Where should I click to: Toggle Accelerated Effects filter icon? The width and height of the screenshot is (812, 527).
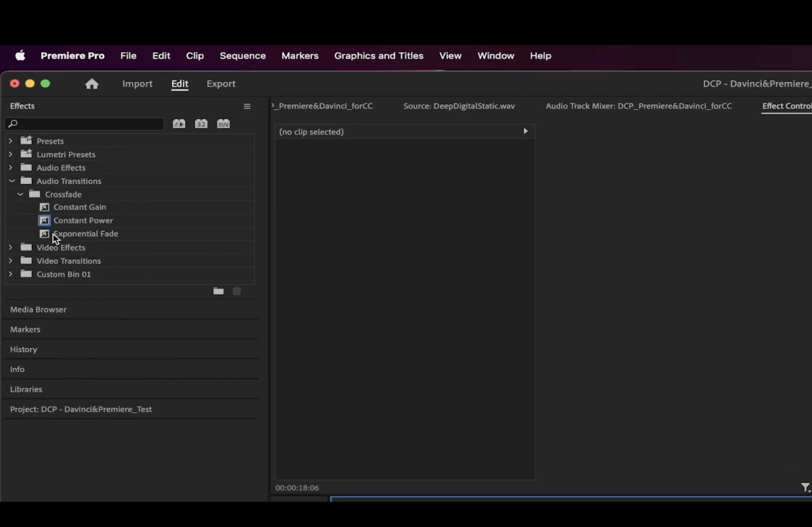click(179, 124)
